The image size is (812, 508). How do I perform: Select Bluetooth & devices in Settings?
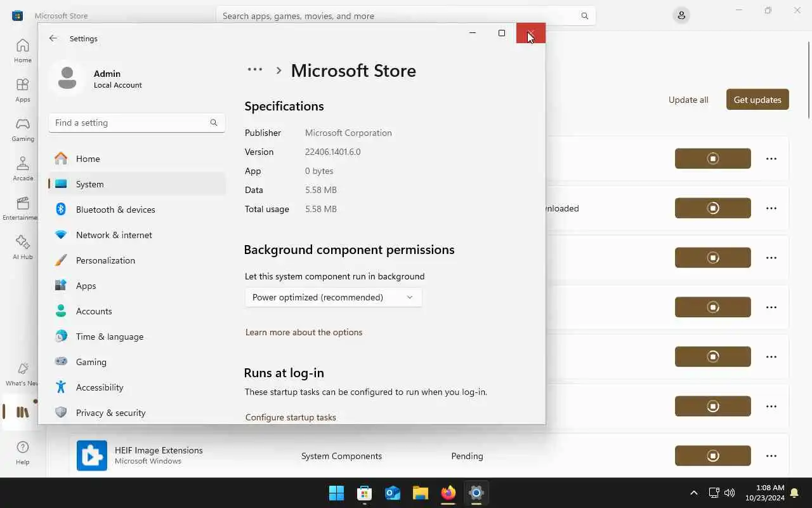[137, 210]
